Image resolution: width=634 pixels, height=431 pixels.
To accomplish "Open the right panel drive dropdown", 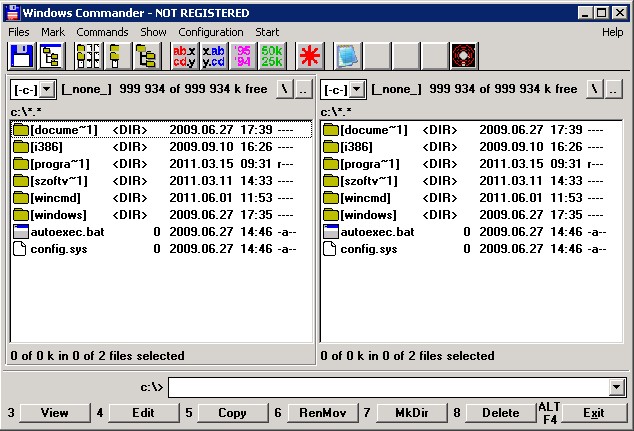I will tap(357, 89).
